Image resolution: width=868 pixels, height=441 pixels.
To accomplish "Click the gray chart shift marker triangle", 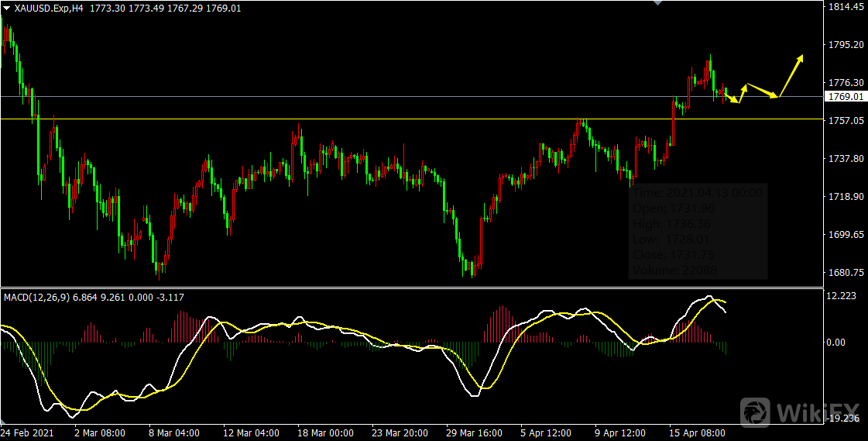I will click(x=658, y=4).
